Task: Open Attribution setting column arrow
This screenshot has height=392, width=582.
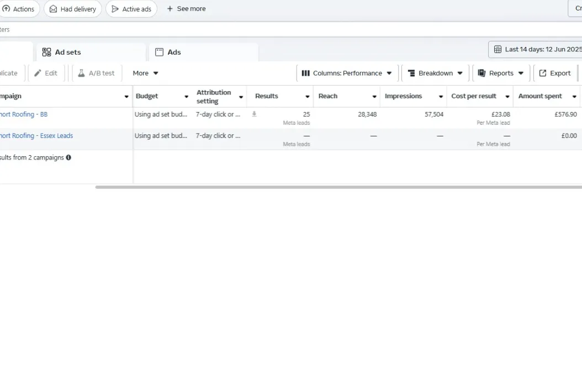Action: click(x=241, y=97)
